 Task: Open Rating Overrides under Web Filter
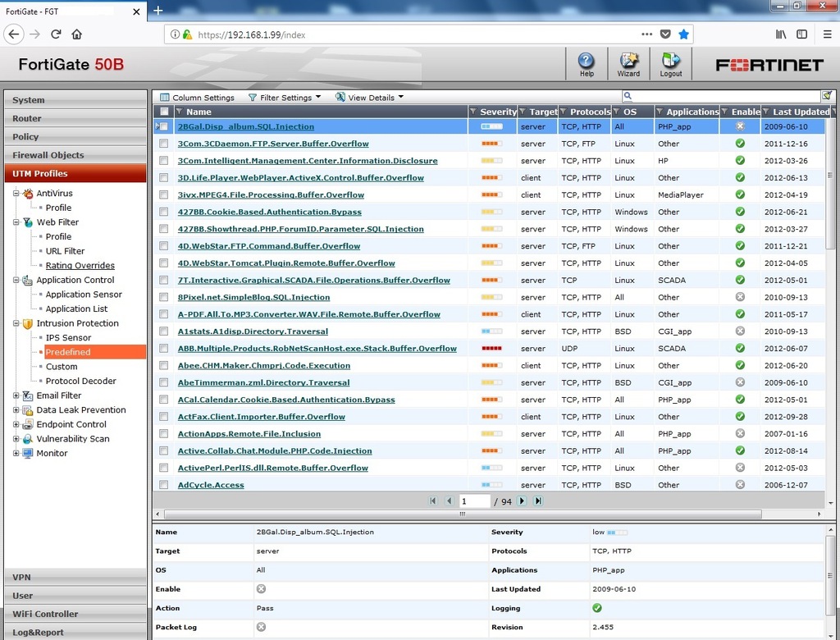pyautogui.click(x=80, y=265)
